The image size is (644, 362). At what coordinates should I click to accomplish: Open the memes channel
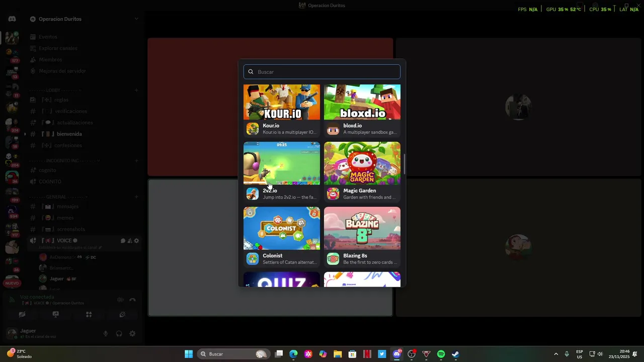pos(84,218)
